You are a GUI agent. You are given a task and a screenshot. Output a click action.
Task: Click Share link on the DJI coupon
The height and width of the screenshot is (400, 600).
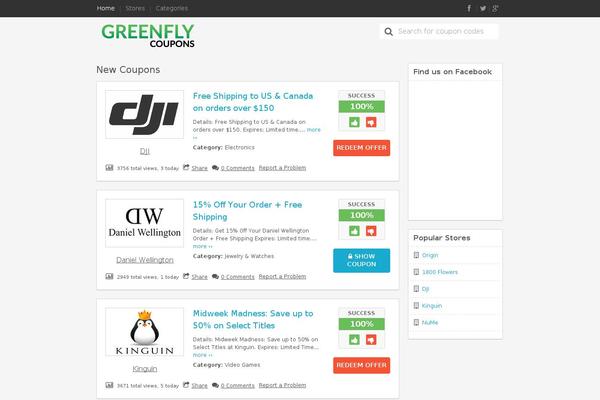coord(199,168)
